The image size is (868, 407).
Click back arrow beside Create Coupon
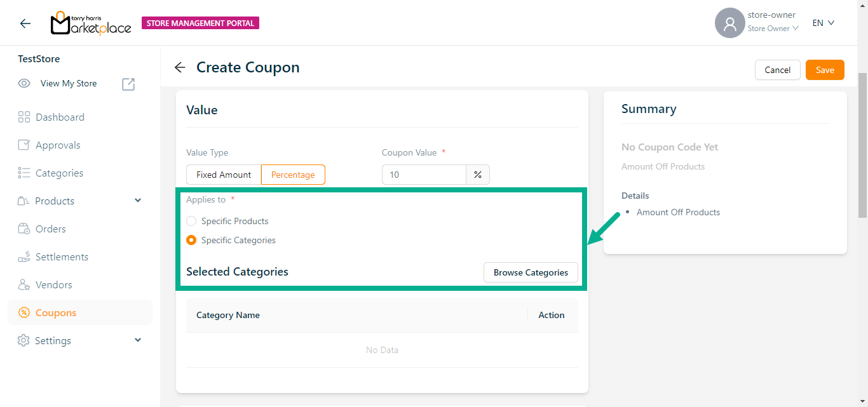click(180, 67)
